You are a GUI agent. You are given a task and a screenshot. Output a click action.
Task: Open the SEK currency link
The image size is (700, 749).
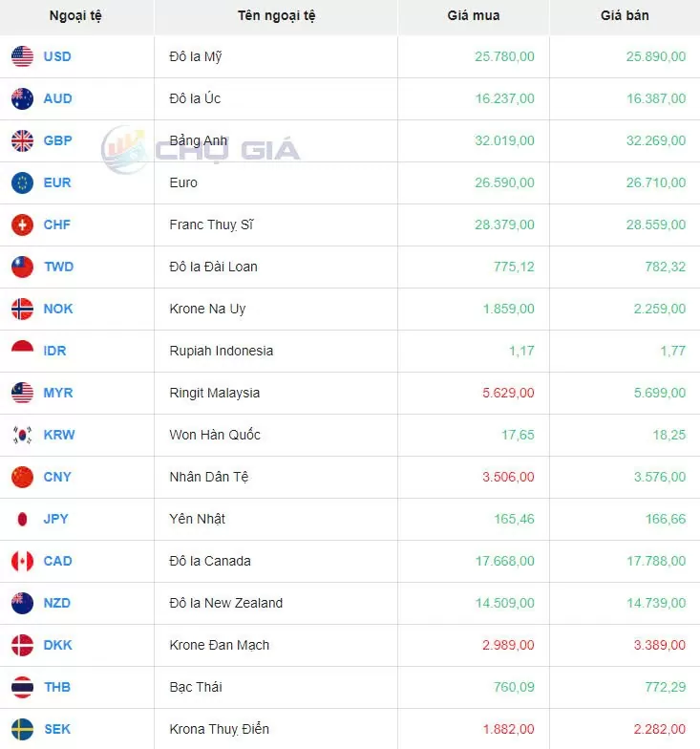click(x=57, y=729)
